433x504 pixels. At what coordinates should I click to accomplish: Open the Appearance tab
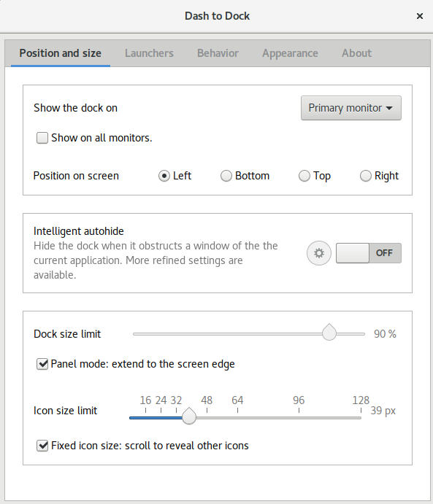click(x=290, y=53)
